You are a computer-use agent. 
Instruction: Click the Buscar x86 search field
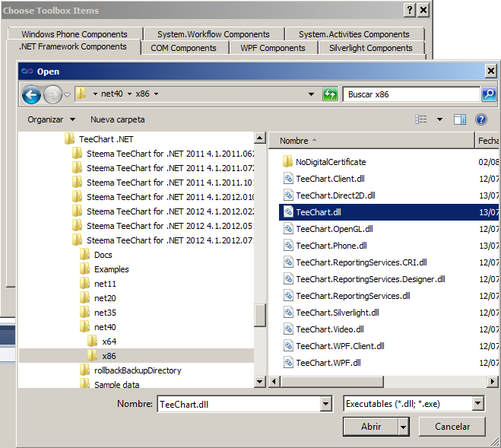[x=411, y=94]
